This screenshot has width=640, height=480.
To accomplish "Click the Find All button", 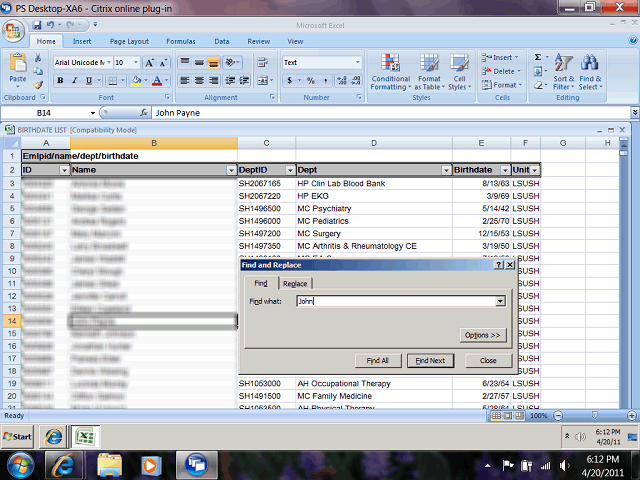I will pos(377,360).
